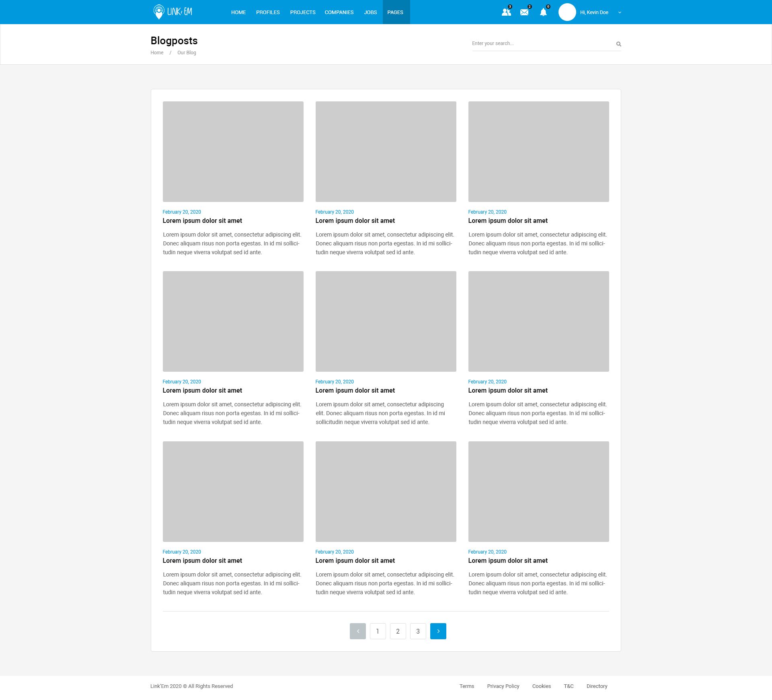Select pagination page 3
Image resolution: width=772 pixels, height=700 pixels.
[418, 631]
